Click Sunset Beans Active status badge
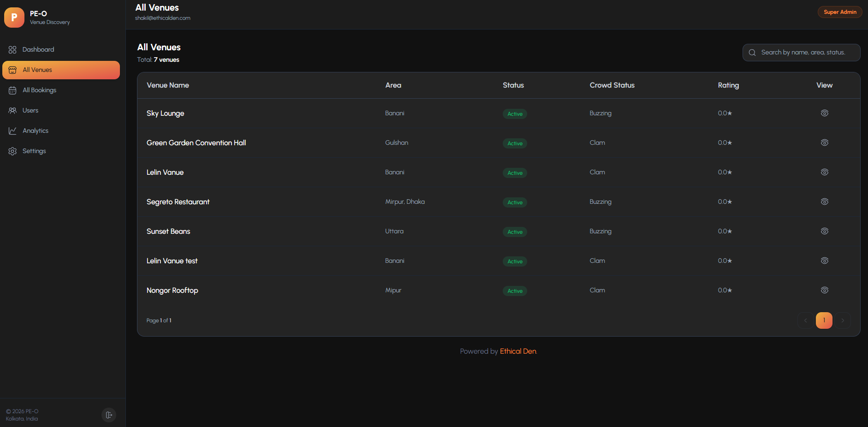Screen dimensions: 868x427 tap(515, 232)
